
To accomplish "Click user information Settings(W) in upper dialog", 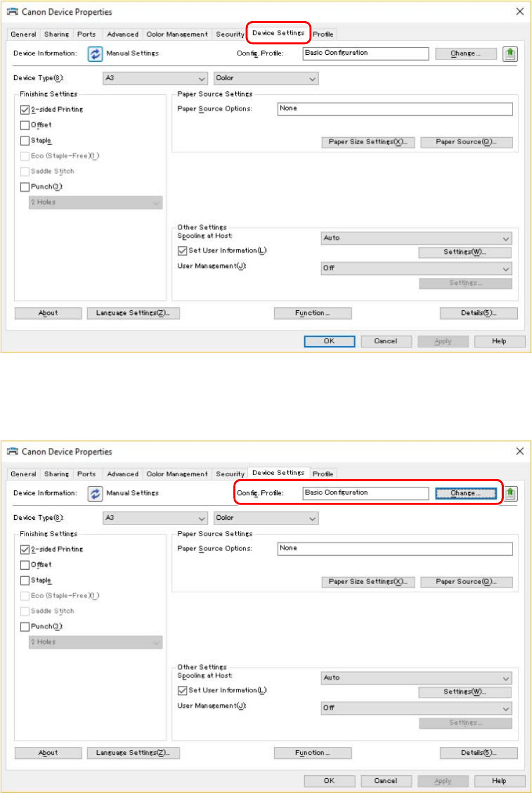I will tap(465, 252).
